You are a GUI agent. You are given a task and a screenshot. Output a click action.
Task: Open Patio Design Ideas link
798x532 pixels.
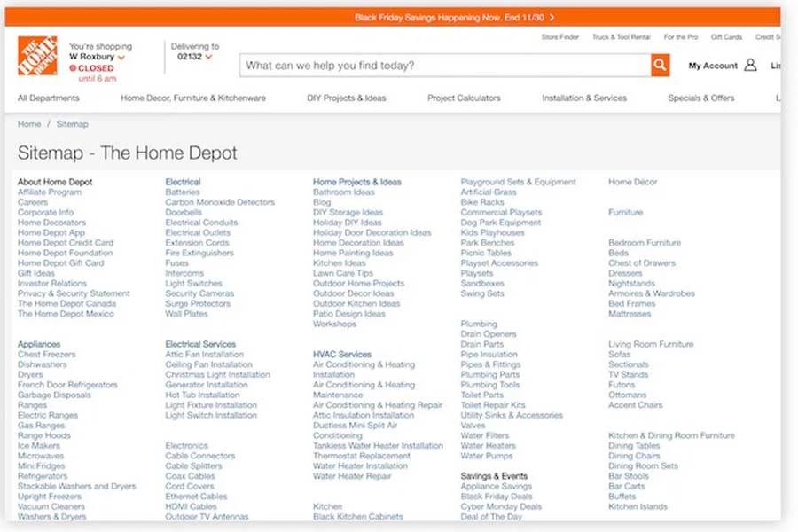tap(349, 314)
